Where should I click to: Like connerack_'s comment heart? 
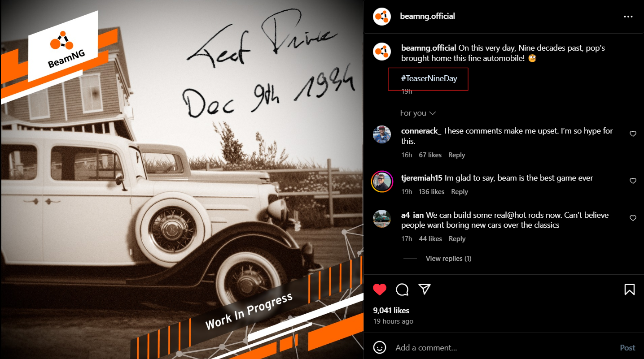pyautogui.click(x=633, y=134)
